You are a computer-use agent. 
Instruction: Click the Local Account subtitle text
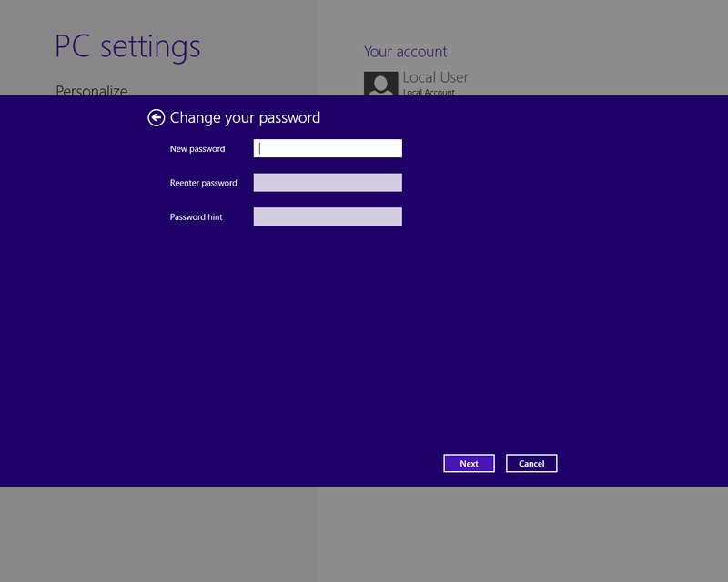coord(429,92)
